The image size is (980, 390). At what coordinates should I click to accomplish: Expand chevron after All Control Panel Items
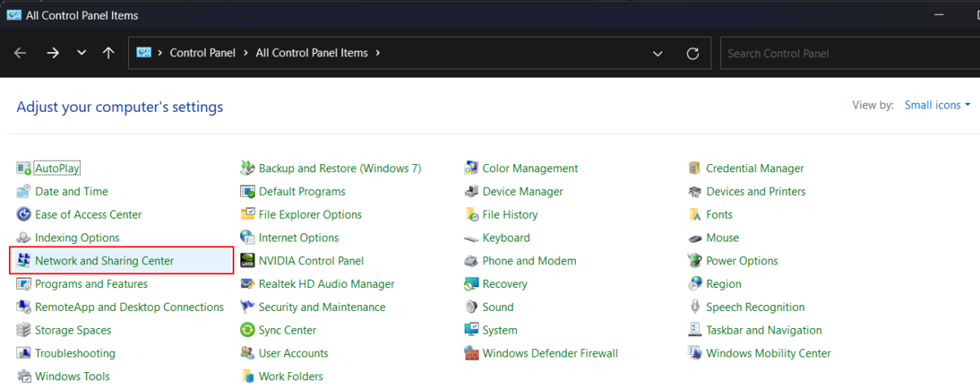pos(377,53)
